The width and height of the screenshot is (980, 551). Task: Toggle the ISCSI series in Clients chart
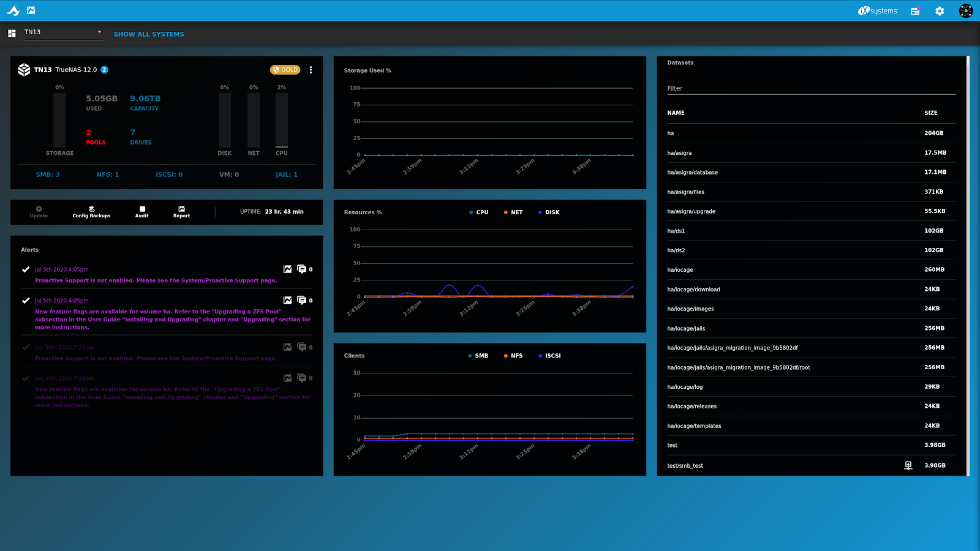pyautogui.click(x=549, y=356)
